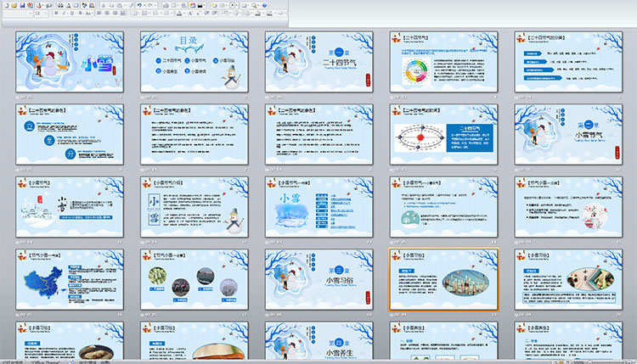Select the '第二章 小雪节气' chapter slide
This screenshot has width=637, height=364.
tap(568, 134)
